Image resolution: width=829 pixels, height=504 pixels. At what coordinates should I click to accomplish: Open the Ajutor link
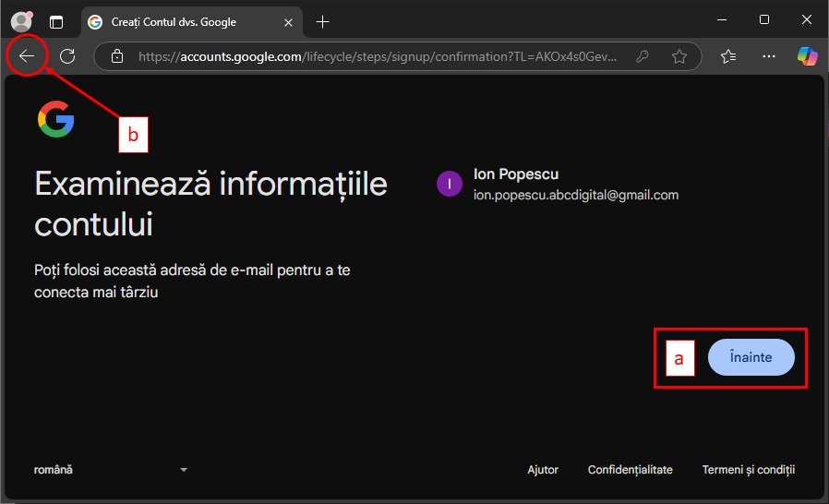[x=543, y=470]
